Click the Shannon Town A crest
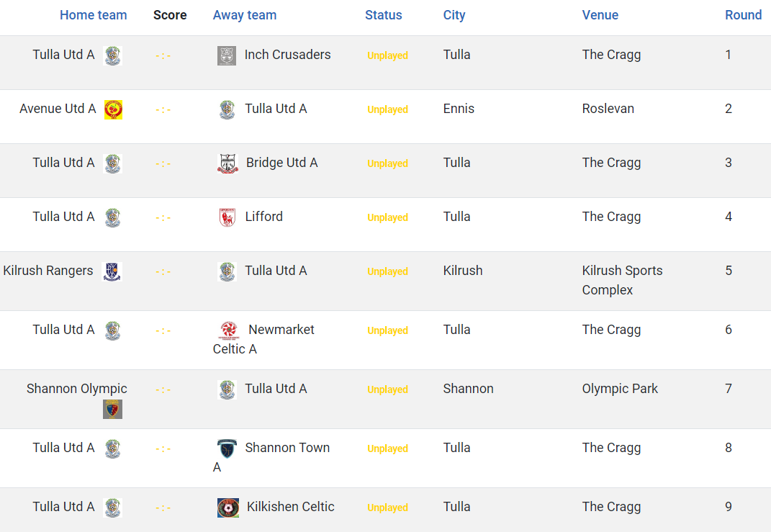 [x=227, y=448]
